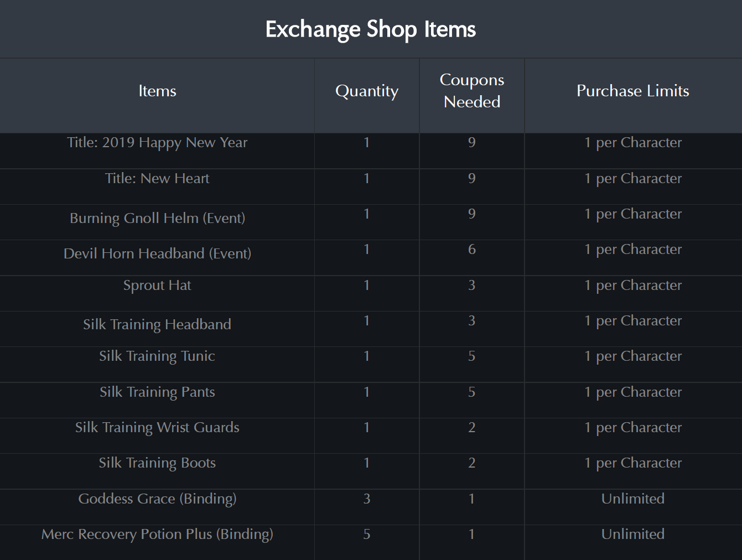
Task: Click coupon value 3 in Silk Training Headband row
Action: pos(472,320)
